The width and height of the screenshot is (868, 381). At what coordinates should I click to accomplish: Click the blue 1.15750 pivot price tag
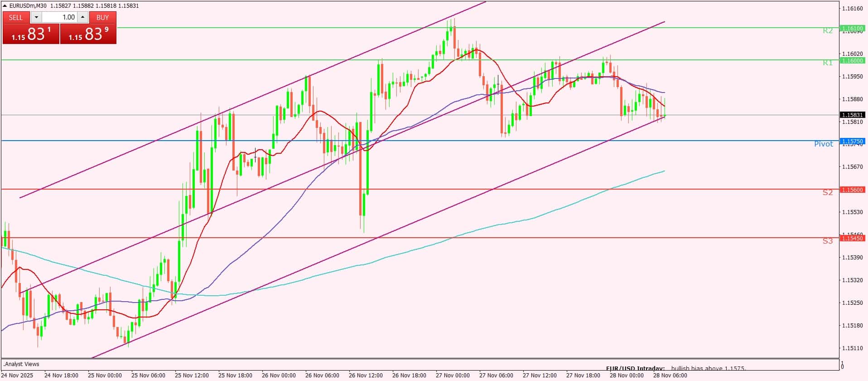(852, 142)
